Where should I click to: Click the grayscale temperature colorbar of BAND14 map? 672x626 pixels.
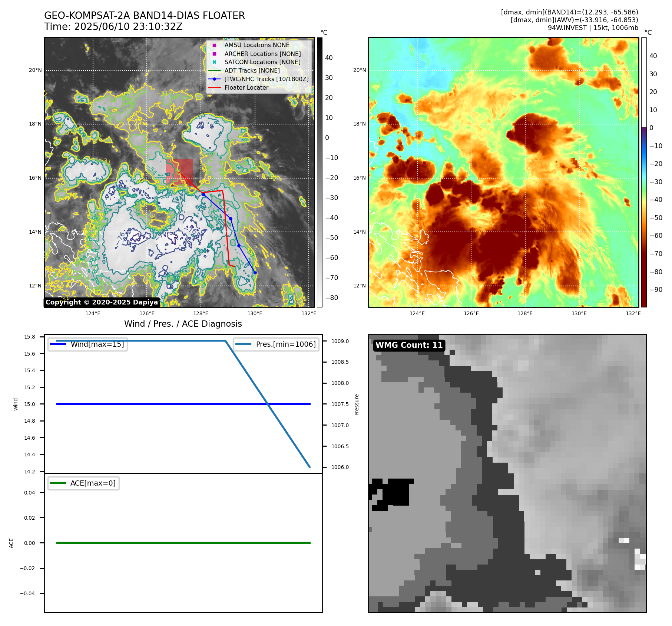coord(320,172)
